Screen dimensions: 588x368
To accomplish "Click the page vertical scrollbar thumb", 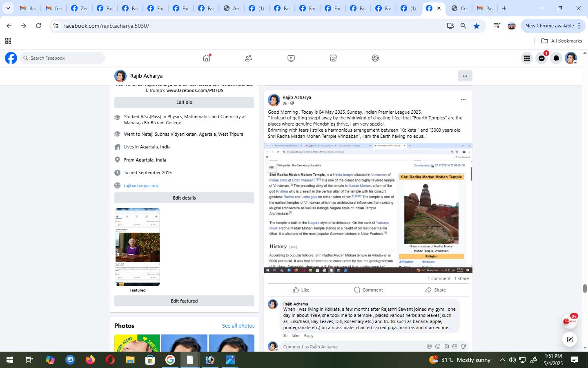I will click(x=585, y=288).
